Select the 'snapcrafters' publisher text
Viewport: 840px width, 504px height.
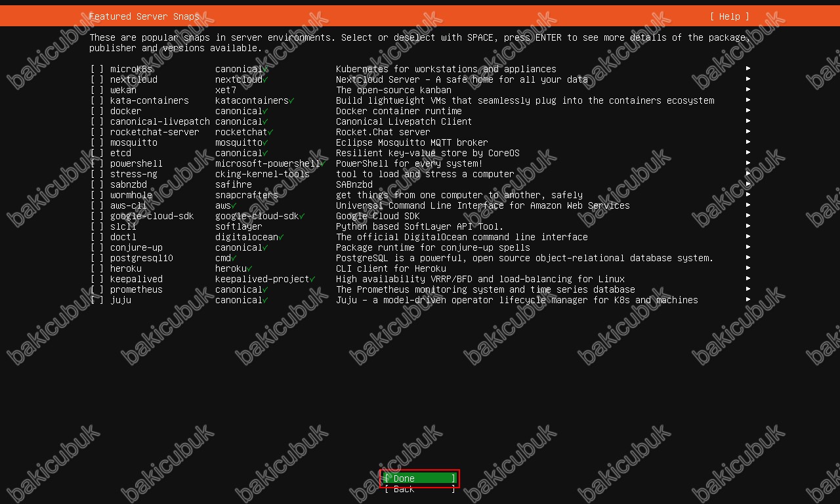pyautogui.click(x=247, y=195)
